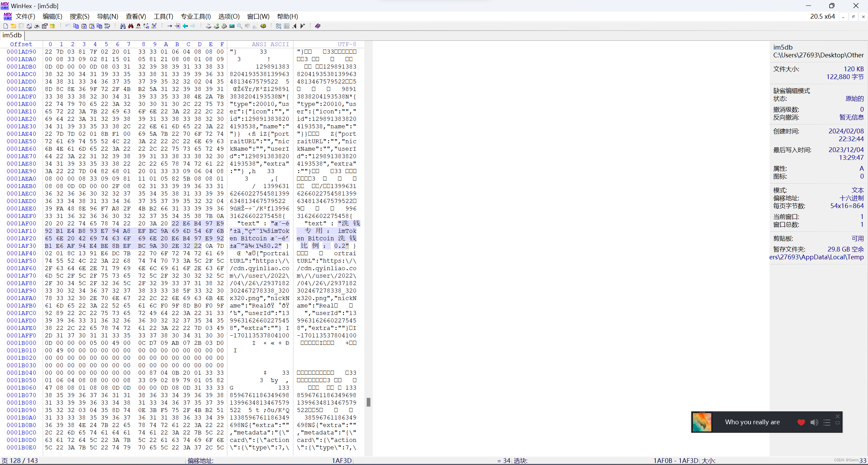Select the im5db file tab
The image size is (868, 465).
pos(12,35)
